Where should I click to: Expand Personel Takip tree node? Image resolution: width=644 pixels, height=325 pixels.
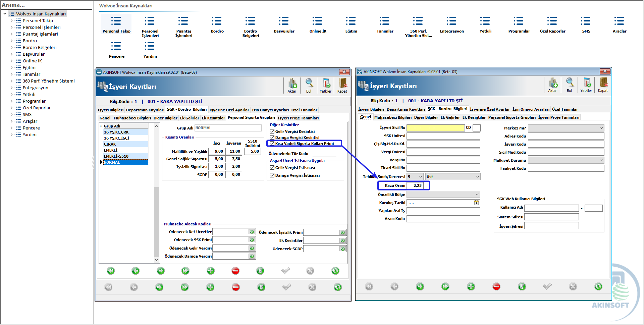tap(12, 20)
